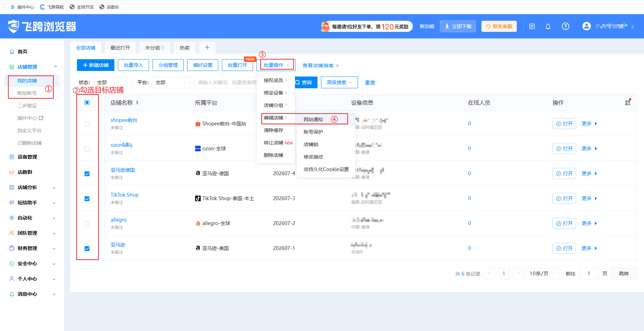This screenshot has height=331, width=644.
Task: Toggle the select-all checkbox in table header
Action: click(x=87, y=102)
